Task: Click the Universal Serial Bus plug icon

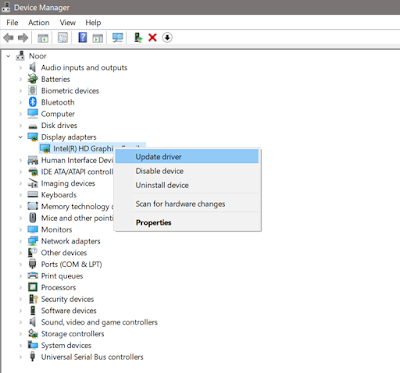Action: pyautogui.click(x=33, y=356)
